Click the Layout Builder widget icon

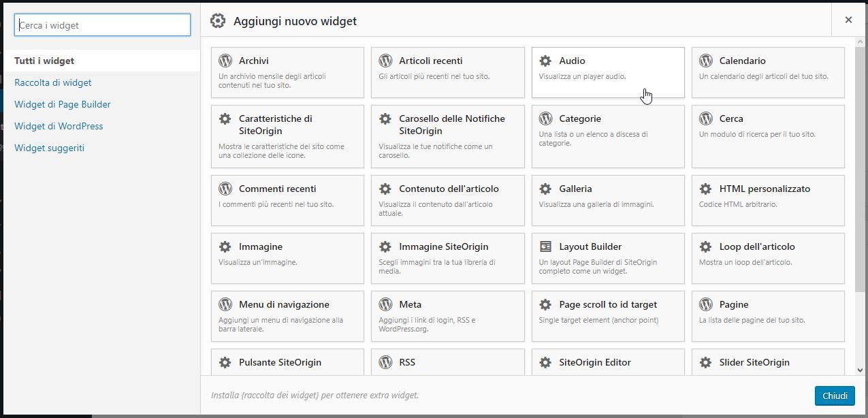545,246
